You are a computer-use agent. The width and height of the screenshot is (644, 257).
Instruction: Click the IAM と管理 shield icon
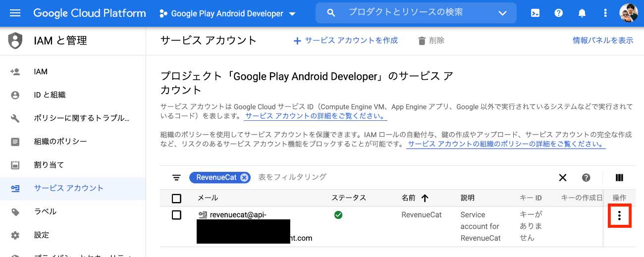[15, 41]
